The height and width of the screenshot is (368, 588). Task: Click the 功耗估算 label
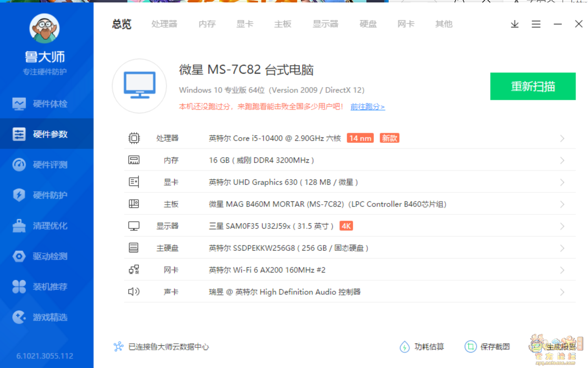click(429, 346)
